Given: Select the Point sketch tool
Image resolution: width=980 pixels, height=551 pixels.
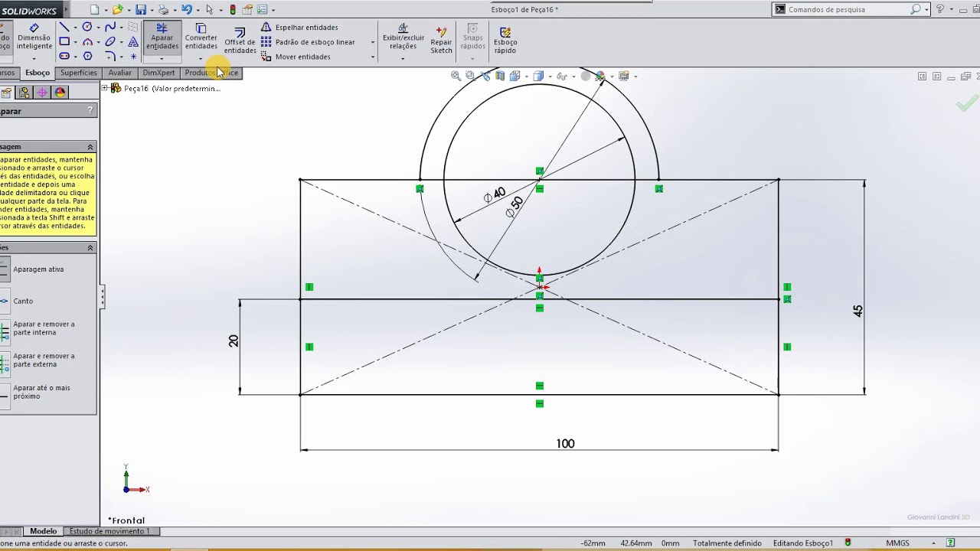Looking at the screenshot, I should (133, 56).
